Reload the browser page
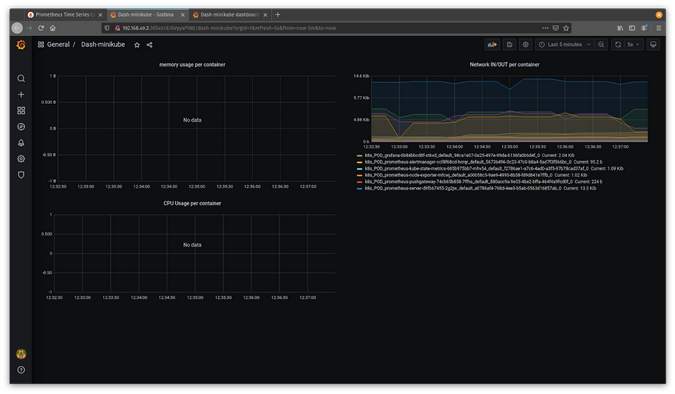This screenshot has width=675, height=394. coord(41,28)
